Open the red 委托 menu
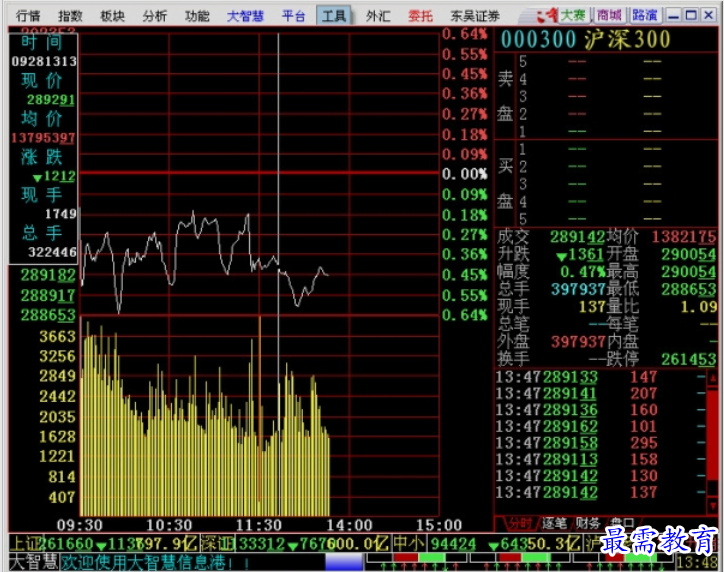 pyautogui.click(x=420, y=16)
